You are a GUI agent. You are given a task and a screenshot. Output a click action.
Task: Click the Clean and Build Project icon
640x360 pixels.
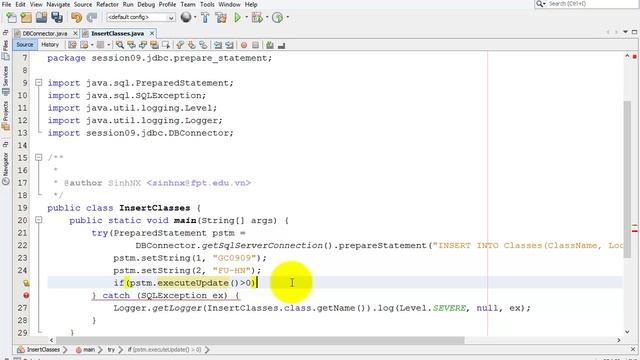coord(221,18)
